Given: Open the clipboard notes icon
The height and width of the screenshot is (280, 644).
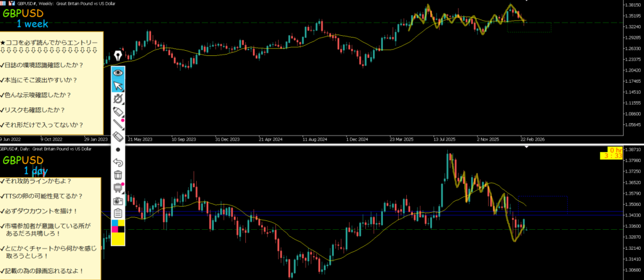Looking at the screenshot, I should pyautogui.click(x=118, y=213).
